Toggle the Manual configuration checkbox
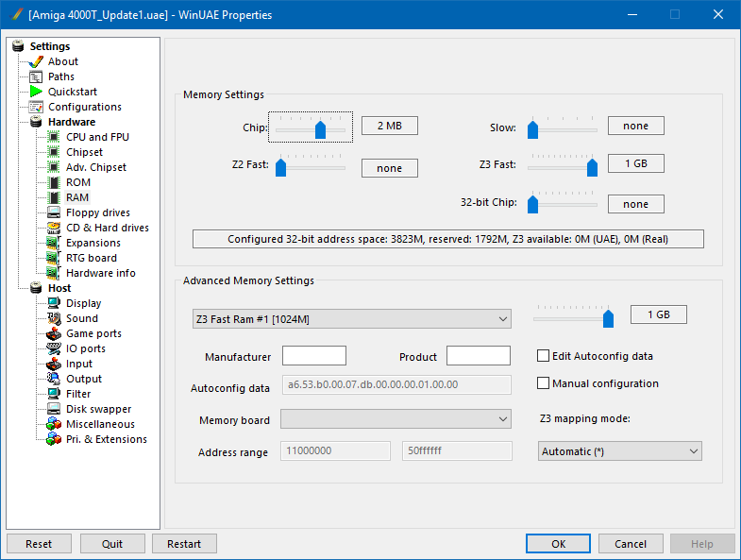This screenshot has height=560, width=741. point(543,383)
